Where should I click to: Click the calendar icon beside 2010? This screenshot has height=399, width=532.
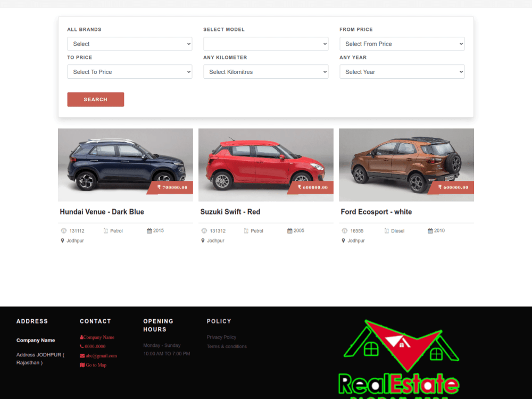click(x=430, y=231)
